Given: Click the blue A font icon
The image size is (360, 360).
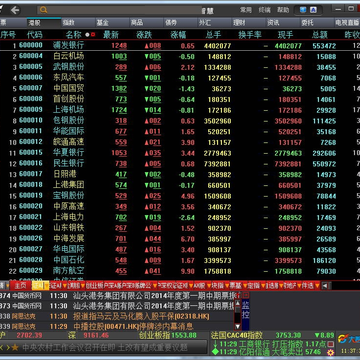Looking at the screenshot, I should point(313,10).
